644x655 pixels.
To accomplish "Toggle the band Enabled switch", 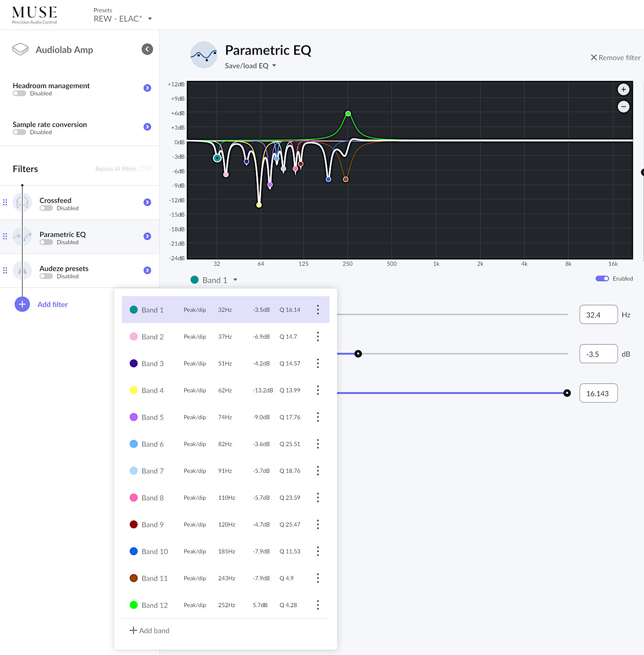I will [x=602, y=279].
